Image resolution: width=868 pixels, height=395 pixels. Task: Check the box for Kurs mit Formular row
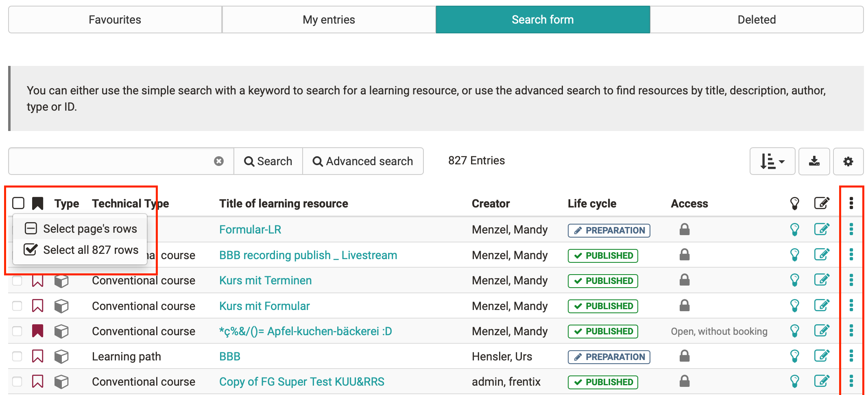[x=17, y=306]
